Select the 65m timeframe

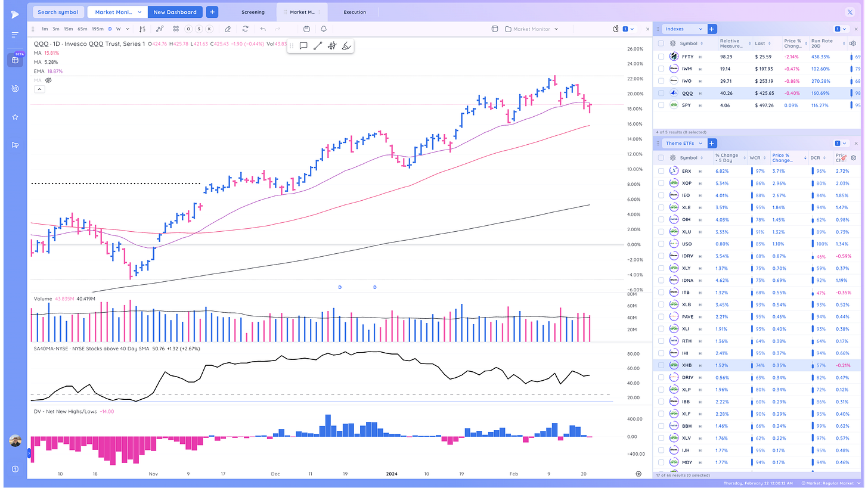[82, 29]
